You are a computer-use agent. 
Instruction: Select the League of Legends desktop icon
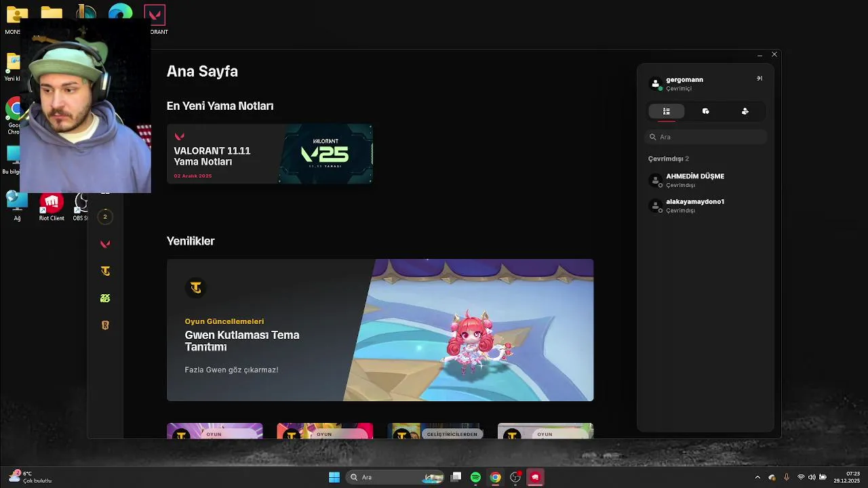click(86, 12)
